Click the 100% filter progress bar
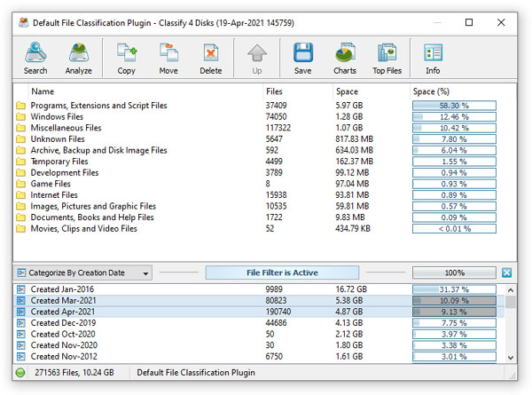The image size is (532, 395). point(454,273)
